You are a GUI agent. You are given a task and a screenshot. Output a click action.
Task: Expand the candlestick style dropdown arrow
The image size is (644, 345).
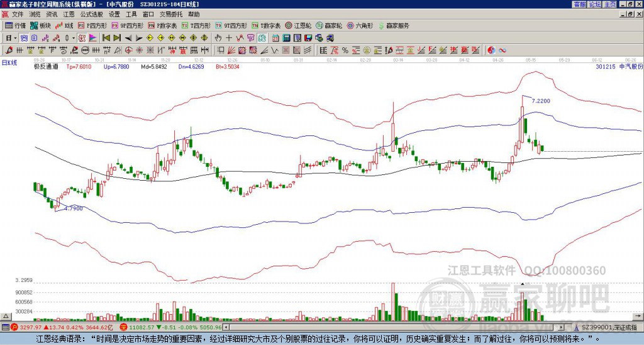click(74, 38)
